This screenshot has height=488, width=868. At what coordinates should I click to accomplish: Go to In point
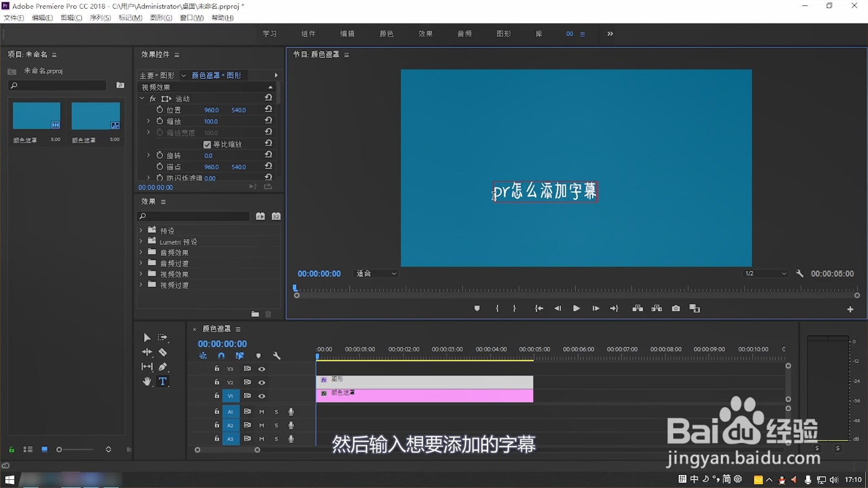(539, 309)
